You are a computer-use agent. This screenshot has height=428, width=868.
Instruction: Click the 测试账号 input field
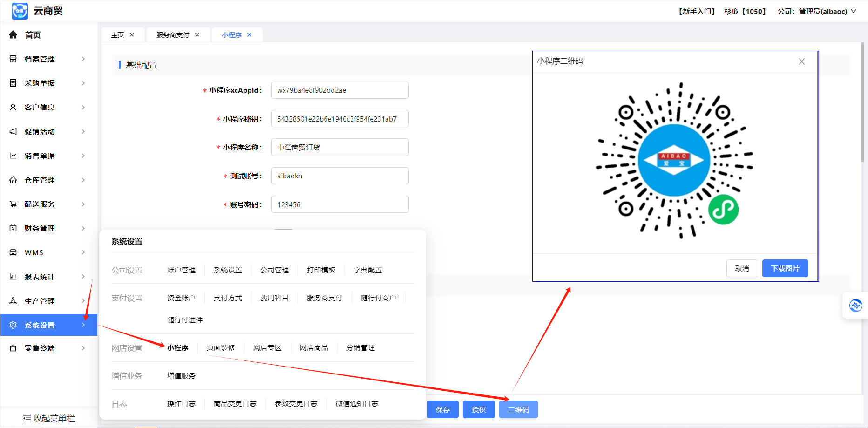pos(340,176)
